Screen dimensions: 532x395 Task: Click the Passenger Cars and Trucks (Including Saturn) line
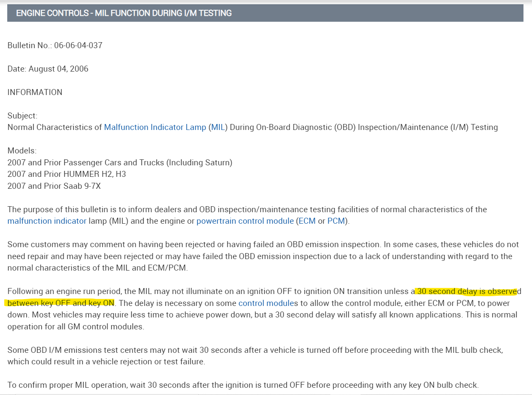(120, 162)
